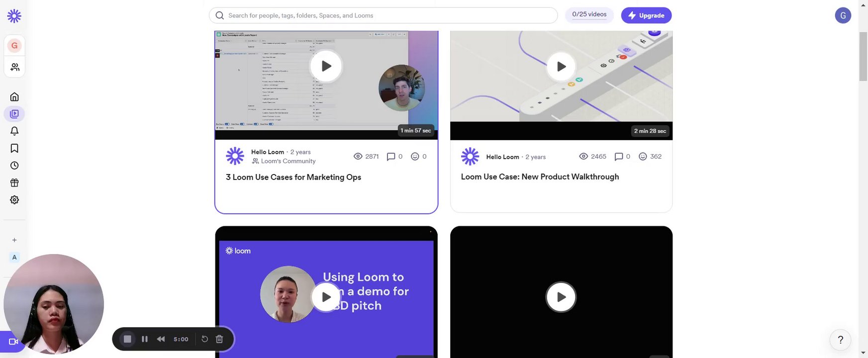
Task: Click Loom avatar on Product Walkthrough card
Action: [470, 156]
